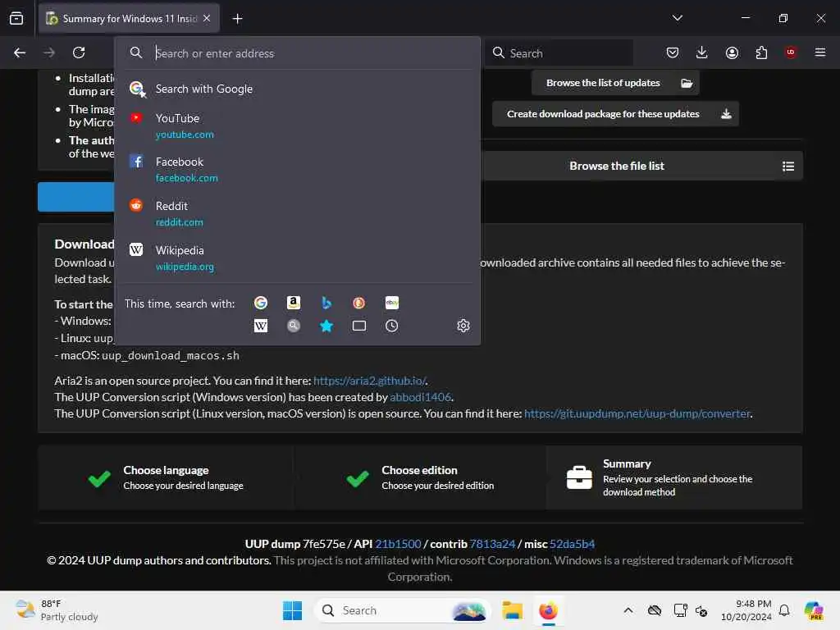Close the Summary for Windows 11 tab
Screen dimensions: 840x630
click(207, 18)
